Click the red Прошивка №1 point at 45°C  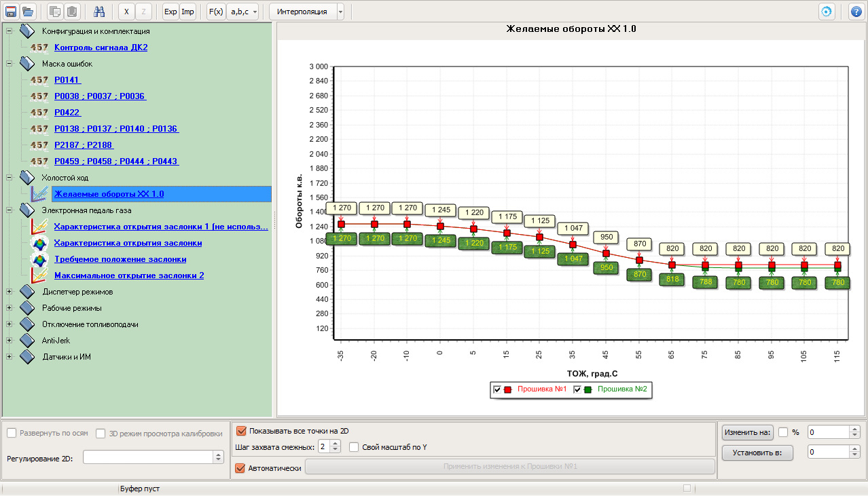pos(606,254)
